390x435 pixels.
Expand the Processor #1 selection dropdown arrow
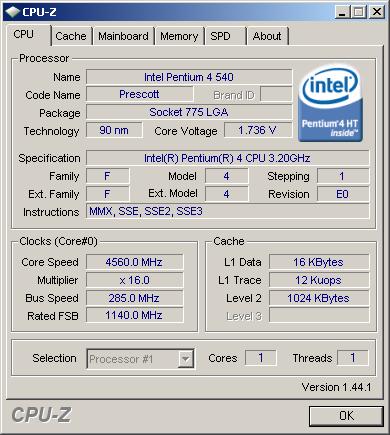(186, 359)
